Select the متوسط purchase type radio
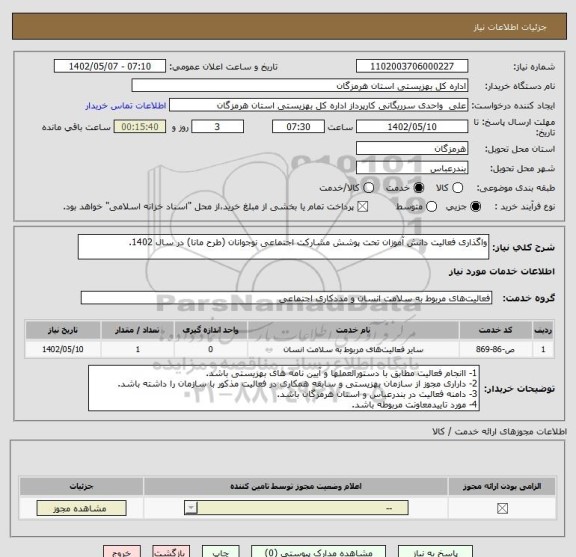This screenshot has width=576, height=557. click(431, 207)
